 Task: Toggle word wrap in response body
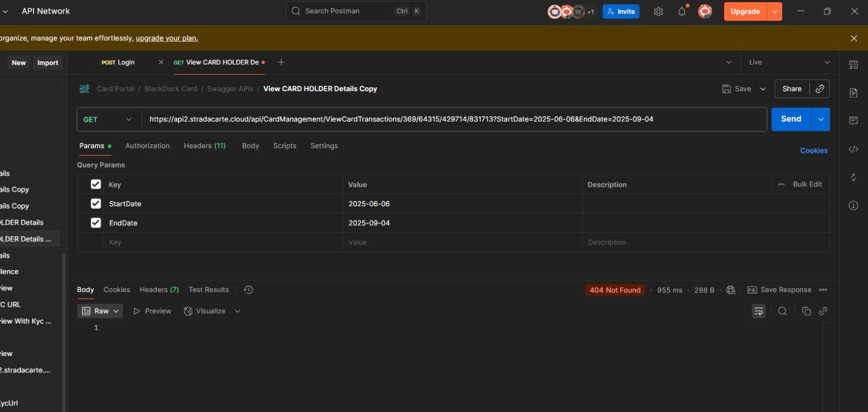758,311
